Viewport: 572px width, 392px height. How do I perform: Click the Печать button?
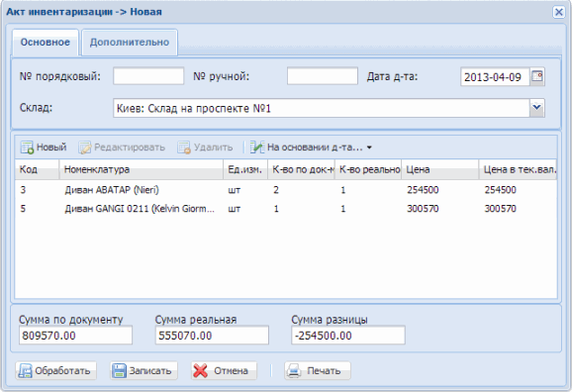(x=318, y=371)
